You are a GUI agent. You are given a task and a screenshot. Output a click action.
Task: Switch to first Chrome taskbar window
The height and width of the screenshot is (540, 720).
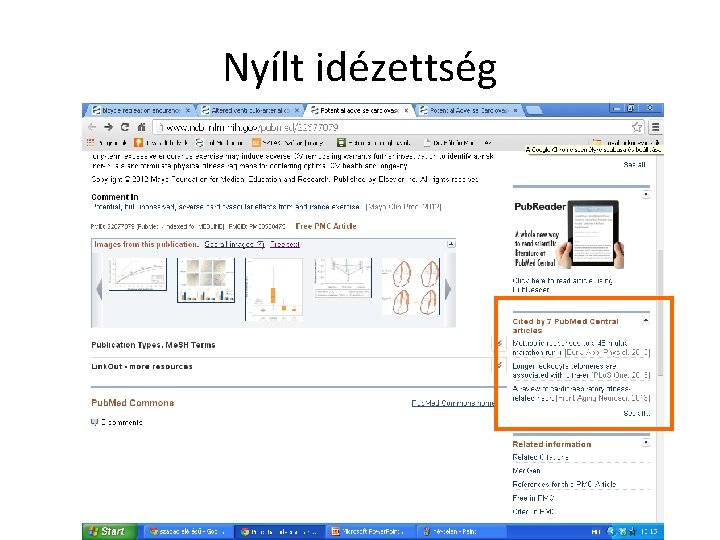click(187, 531)
